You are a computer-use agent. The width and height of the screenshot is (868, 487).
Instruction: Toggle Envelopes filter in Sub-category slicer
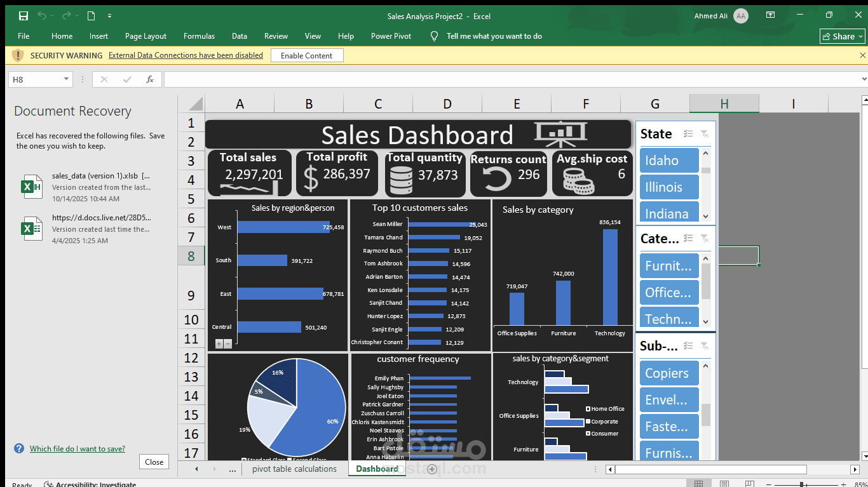669,399
